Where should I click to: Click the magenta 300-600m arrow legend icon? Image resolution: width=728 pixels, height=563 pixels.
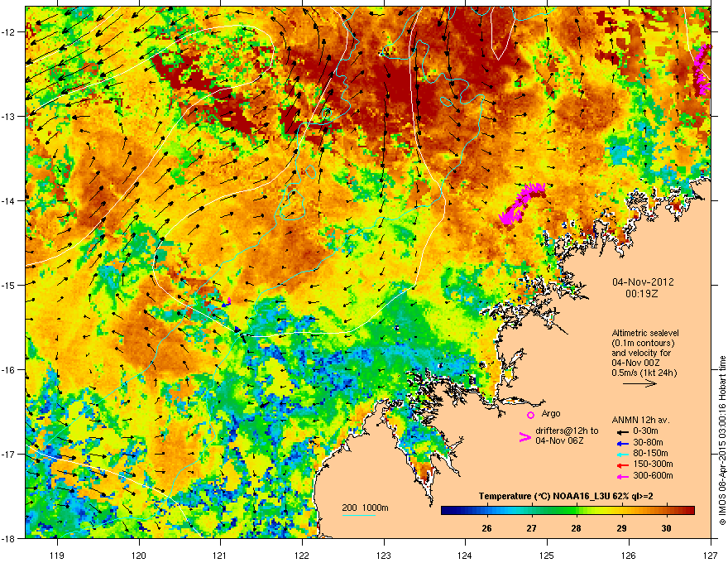coord(621,476)
